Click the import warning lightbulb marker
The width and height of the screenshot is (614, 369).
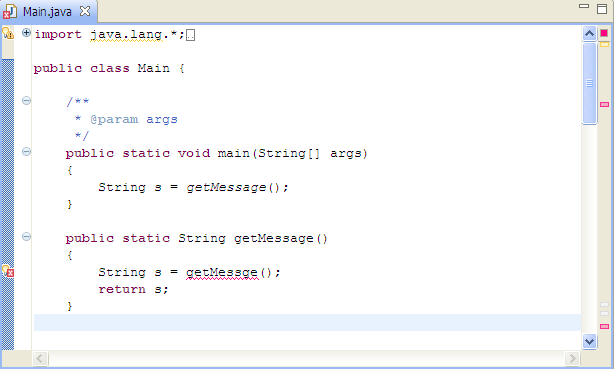point(8,33)
